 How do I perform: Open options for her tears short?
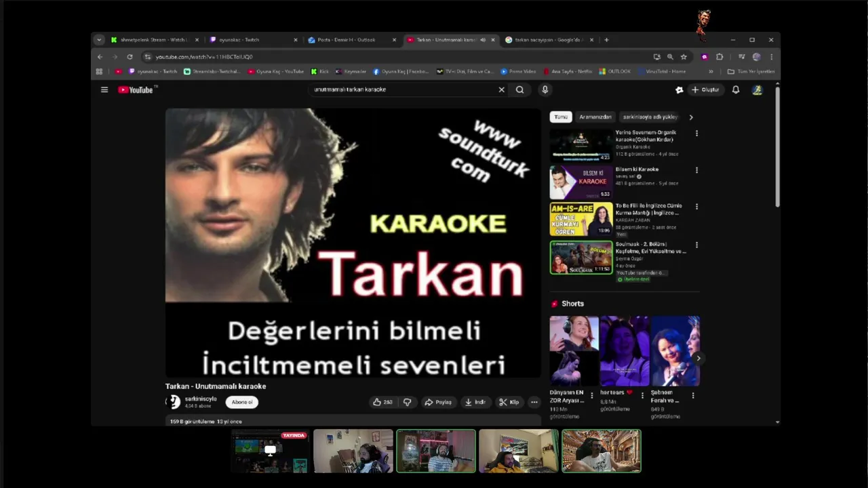[x=642, y=395]
